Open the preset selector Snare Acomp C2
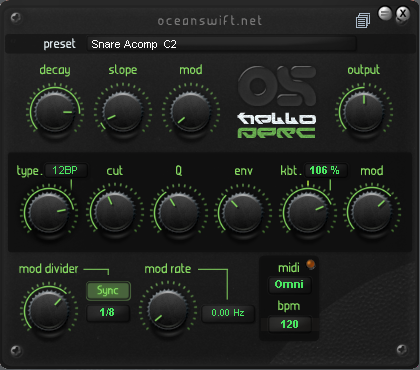The width and height of the screenshot is (420, 370). (221, 44)
